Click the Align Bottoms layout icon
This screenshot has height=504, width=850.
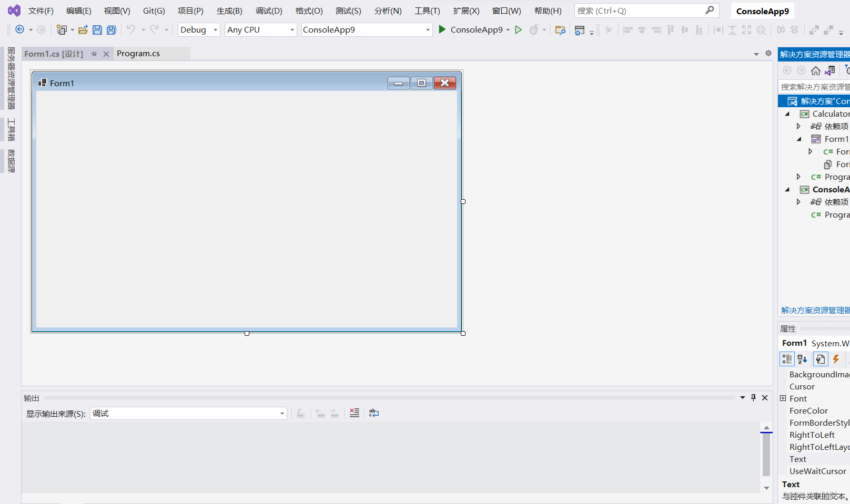coord(699,30)
